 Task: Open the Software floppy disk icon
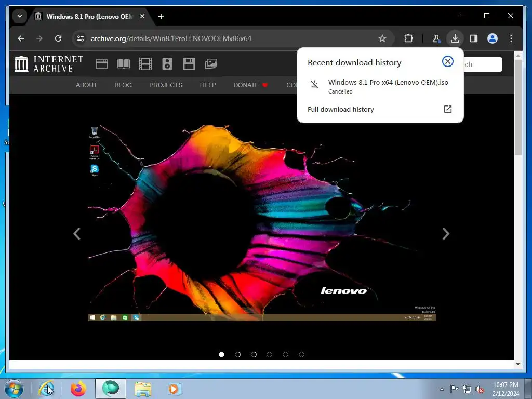tap(189, 64)
